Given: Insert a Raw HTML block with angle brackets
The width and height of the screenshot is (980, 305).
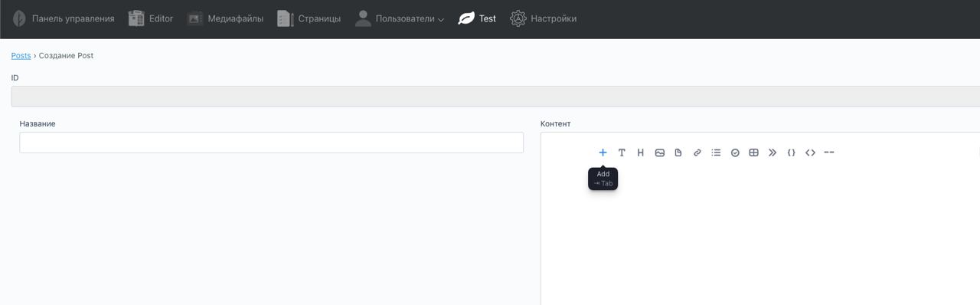Looking at the screenshot, I should pos(810,152).
